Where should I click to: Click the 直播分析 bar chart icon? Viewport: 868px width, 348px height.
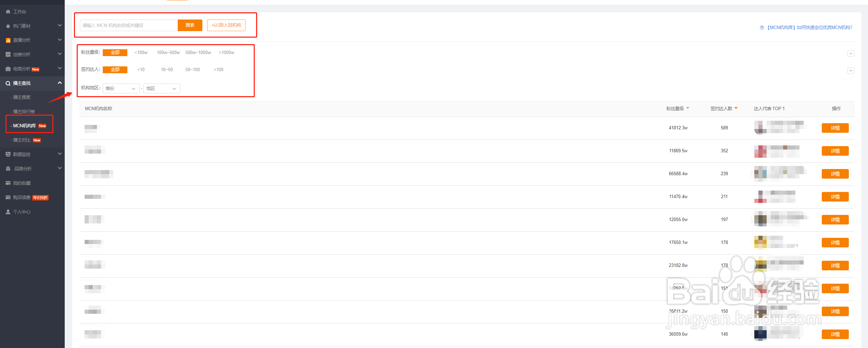click(x=8, y=40)
